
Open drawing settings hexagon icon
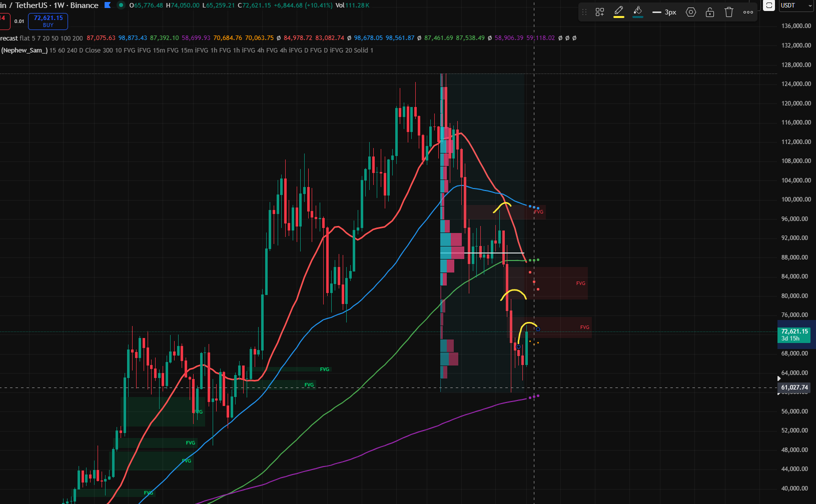(691, 12)
